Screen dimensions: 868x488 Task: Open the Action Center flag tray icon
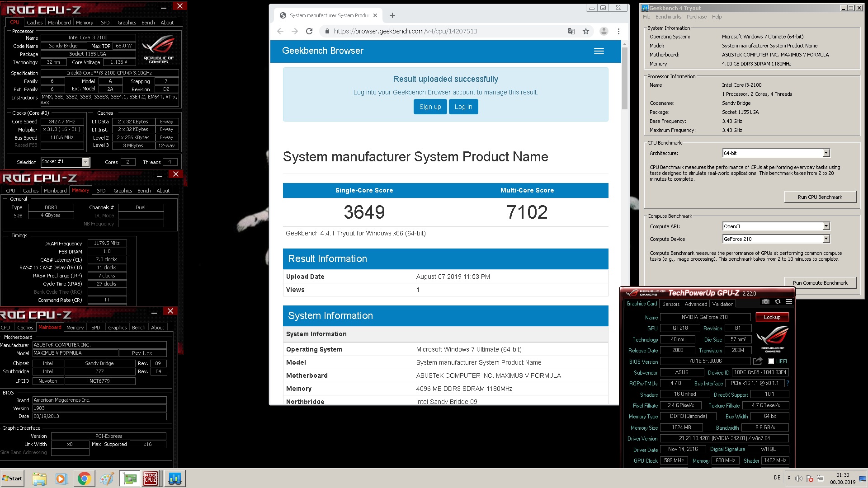pos(810,478)
